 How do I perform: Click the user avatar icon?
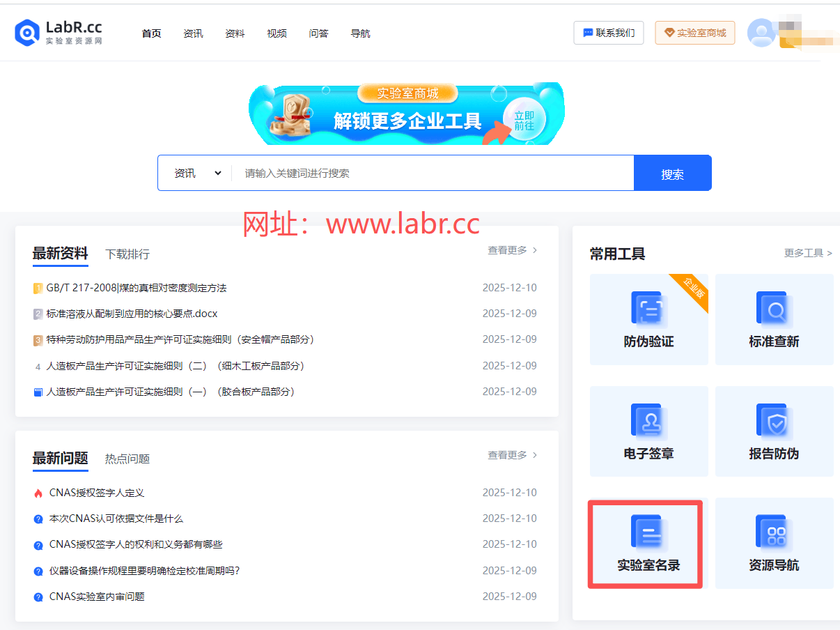(761, 33)
